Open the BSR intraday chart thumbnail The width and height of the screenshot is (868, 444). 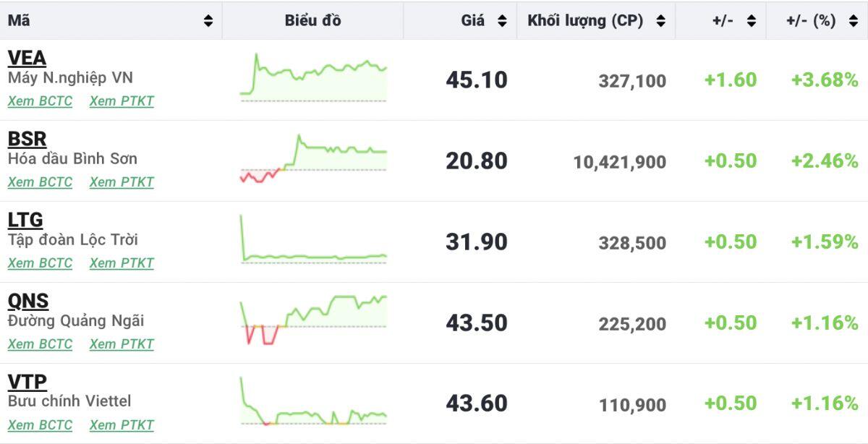click(313, 158)
